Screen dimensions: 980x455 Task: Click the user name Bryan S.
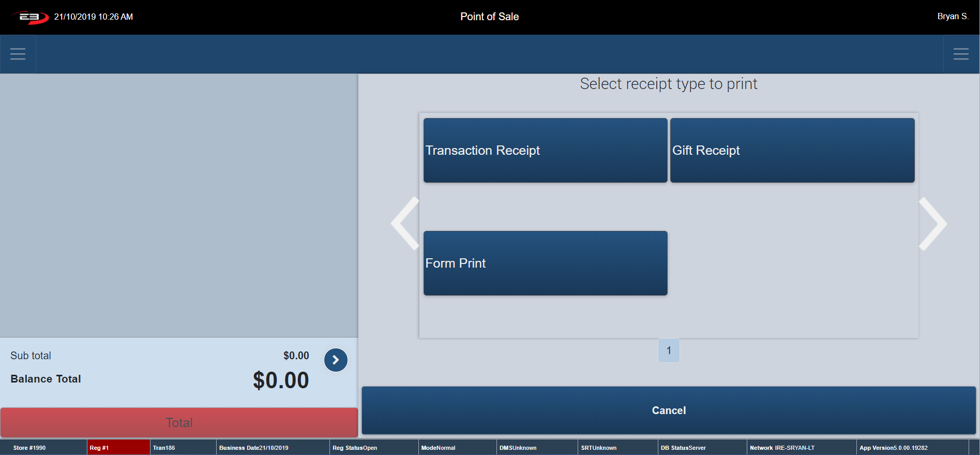[x=953, y=17]
